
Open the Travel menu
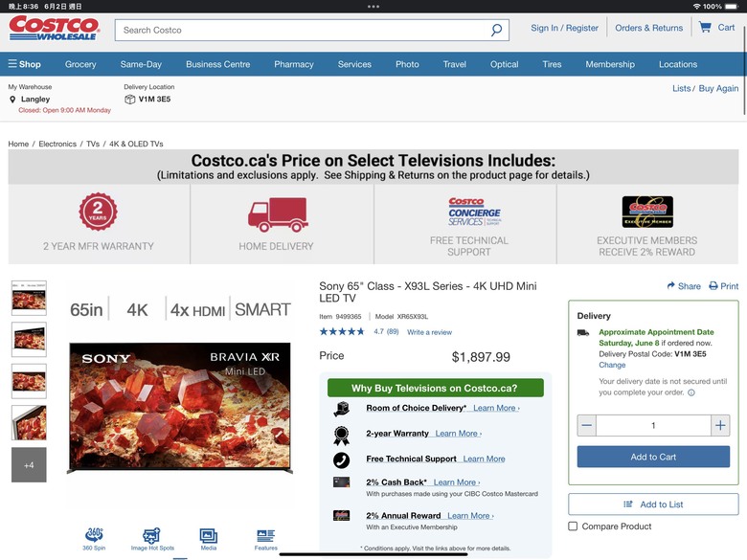pyautogui.click(x=455, y=64)
